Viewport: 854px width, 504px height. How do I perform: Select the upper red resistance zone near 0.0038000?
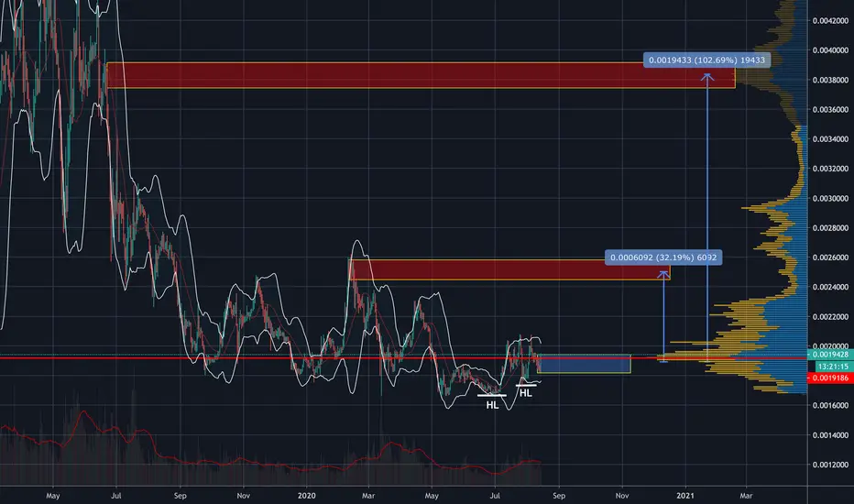click(421, 75)
